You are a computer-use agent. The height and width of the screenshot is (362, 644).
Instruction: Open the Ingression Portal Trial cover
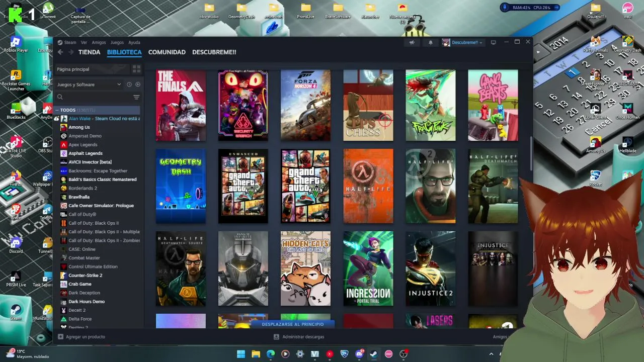click(368, 268)
